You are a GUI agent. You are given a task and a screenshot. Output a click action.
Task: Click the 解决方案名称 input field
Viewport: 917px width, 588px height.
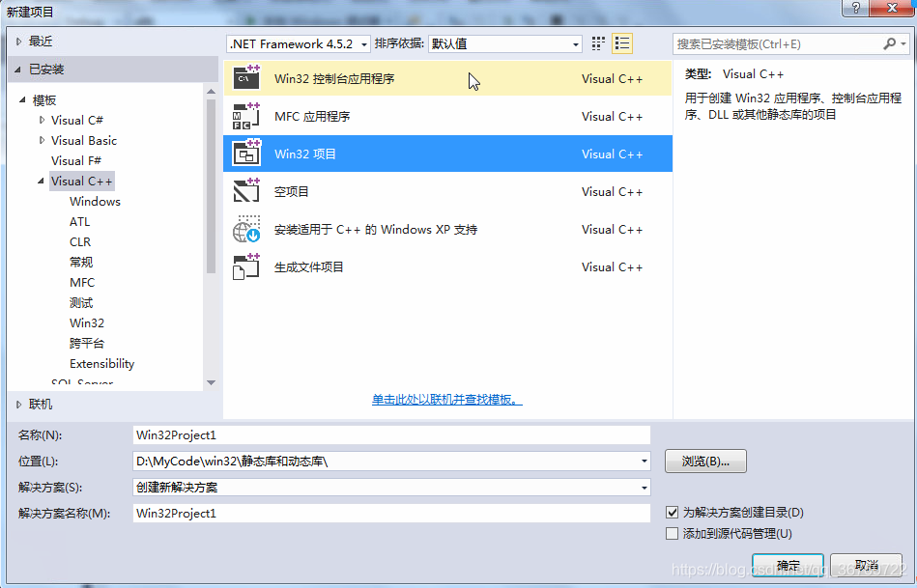pyautogui.click(x=391, y=514)
